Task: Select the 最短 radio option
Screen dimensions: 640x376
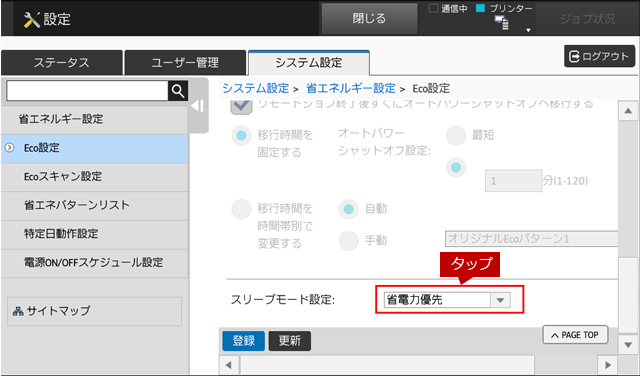Action: pyautogui.click(x=456, y=136)
